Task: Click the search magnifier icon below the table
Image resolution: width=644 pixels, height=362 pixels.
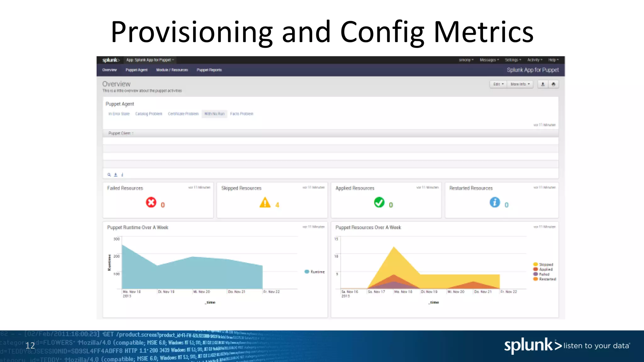Action: [109, 175]
